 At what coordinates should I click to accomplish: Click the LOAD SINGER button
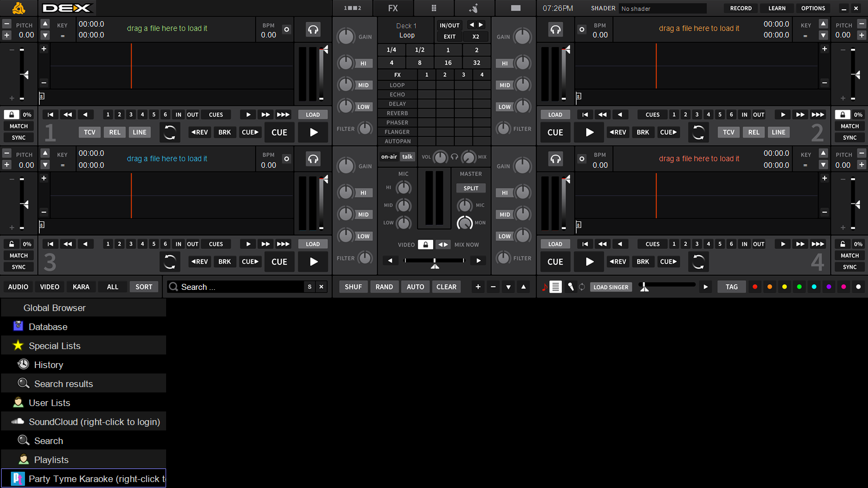point(611,287)
